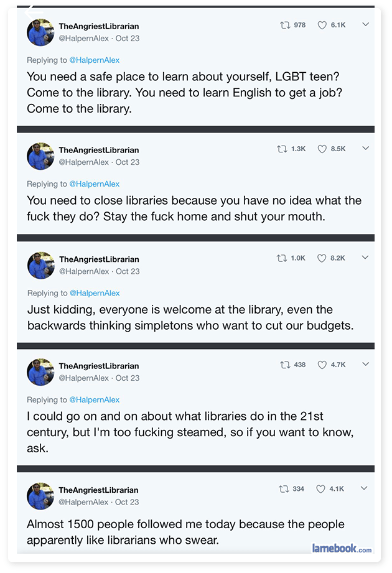Retweet the '1500 people followed me' tweet
Image resolution: width=392 pixels, height=573 pixels.
coord(284,489)
